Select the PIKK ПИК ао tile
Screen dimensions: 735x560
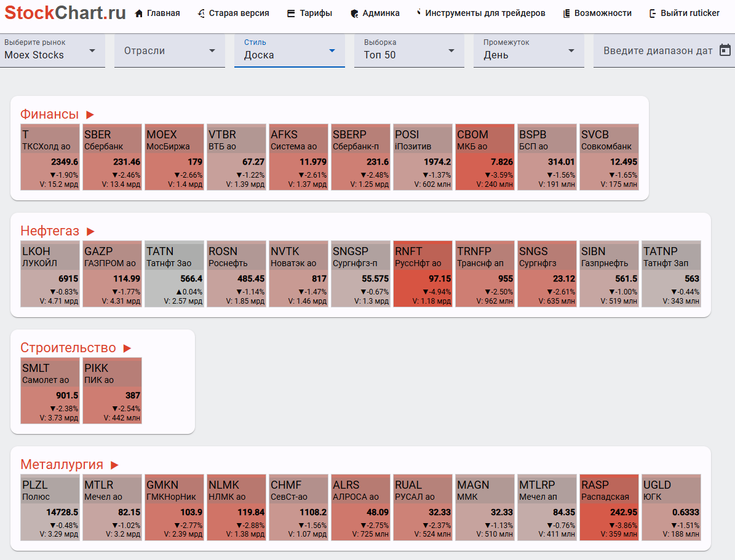(113, 390)
